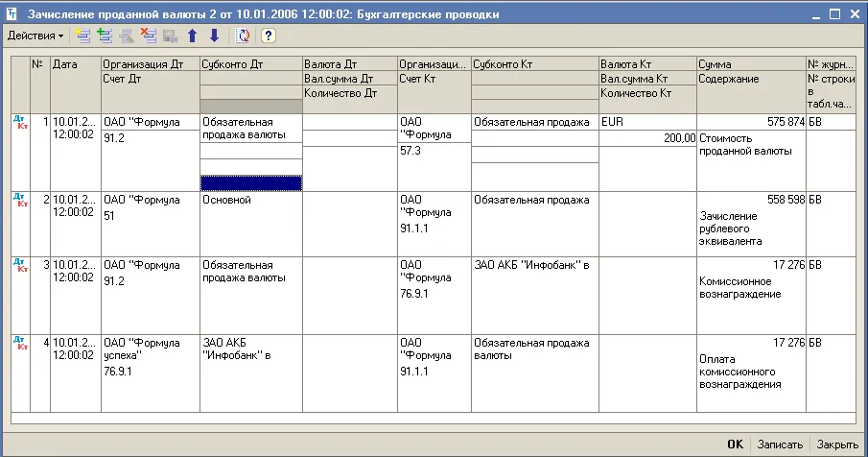Image resolution: width=868 pixels, height=457 pixels.
Task: Click the sum 575 874 cell
Action: point(751,122)
